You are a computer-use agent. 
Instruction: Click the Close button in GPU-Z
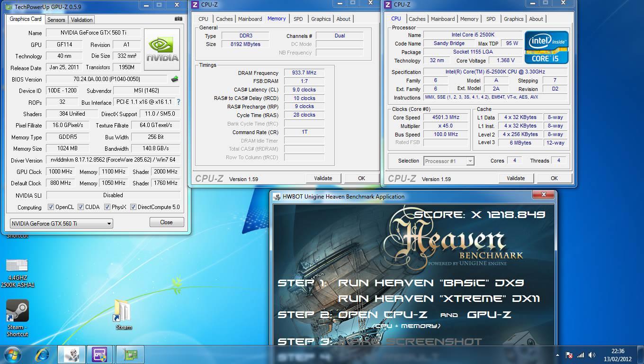point(166,222)
